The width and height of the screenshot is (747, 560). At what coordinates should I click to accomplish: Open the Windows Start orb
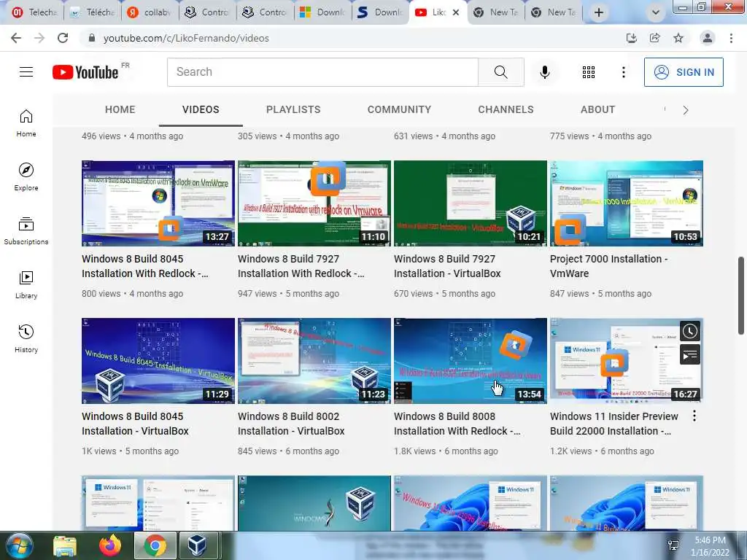[19, 546]
